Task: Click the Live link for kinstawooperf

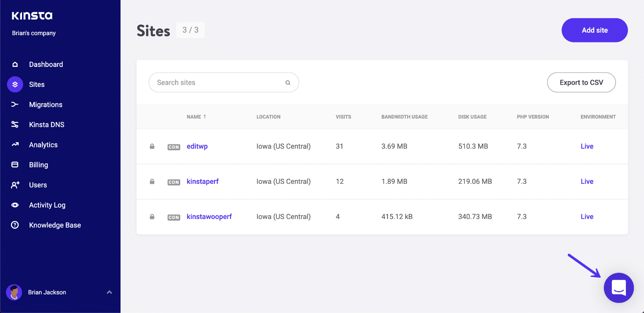Action: pos(587,217)
